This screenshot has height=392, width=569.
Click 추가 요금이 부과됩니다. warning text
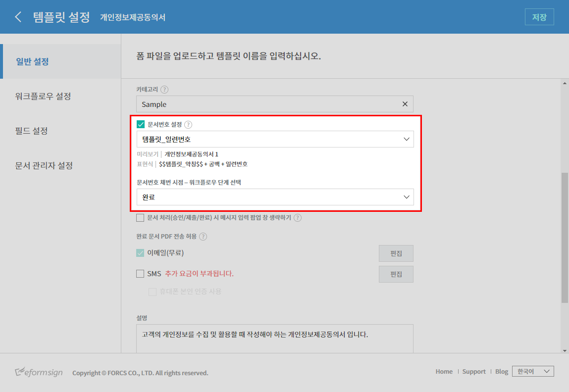click(x=199, y=273)
